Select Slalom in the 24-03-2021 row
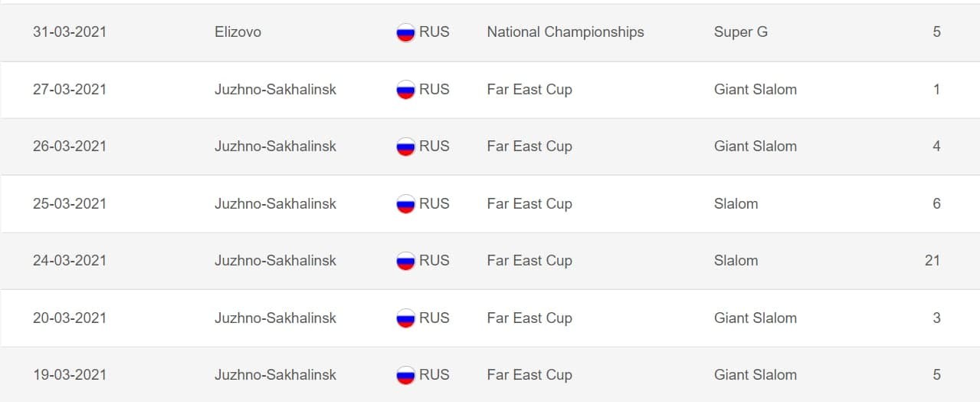This screenshot has height=402, width=980. [736, 261]
